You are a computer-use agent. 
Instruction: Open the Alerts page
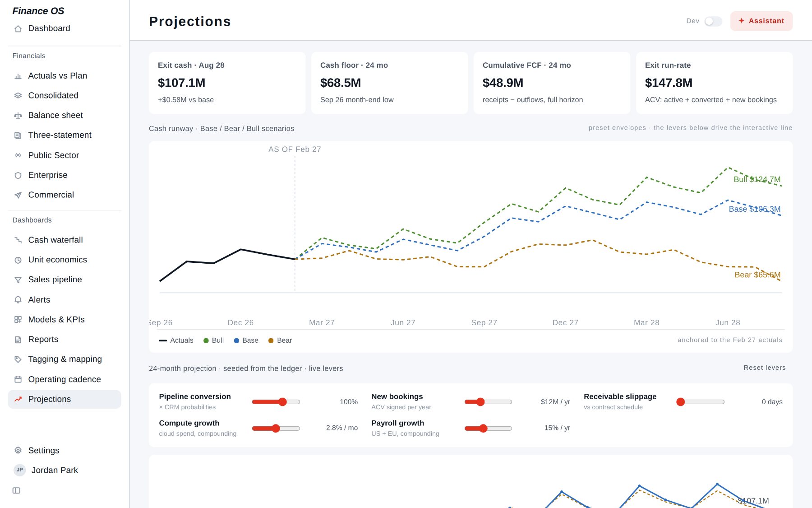tap(65, 300)
